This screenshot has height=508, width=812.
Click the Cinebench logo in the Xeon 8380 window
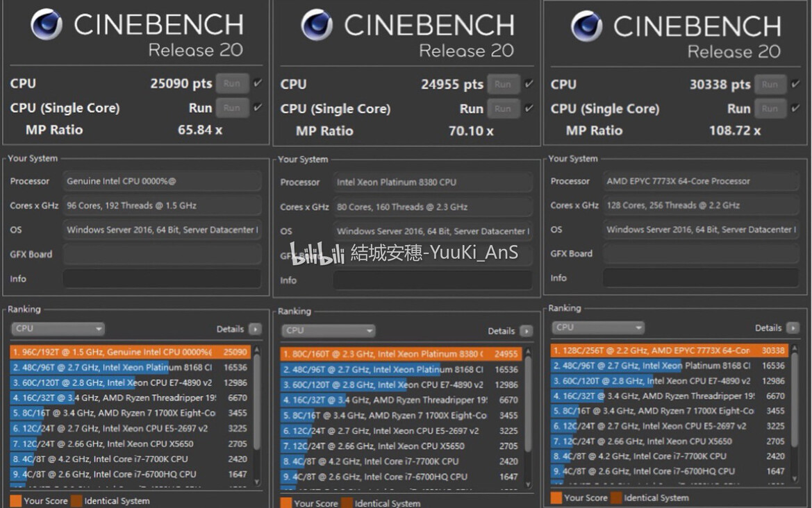click(x=317, y=25)
